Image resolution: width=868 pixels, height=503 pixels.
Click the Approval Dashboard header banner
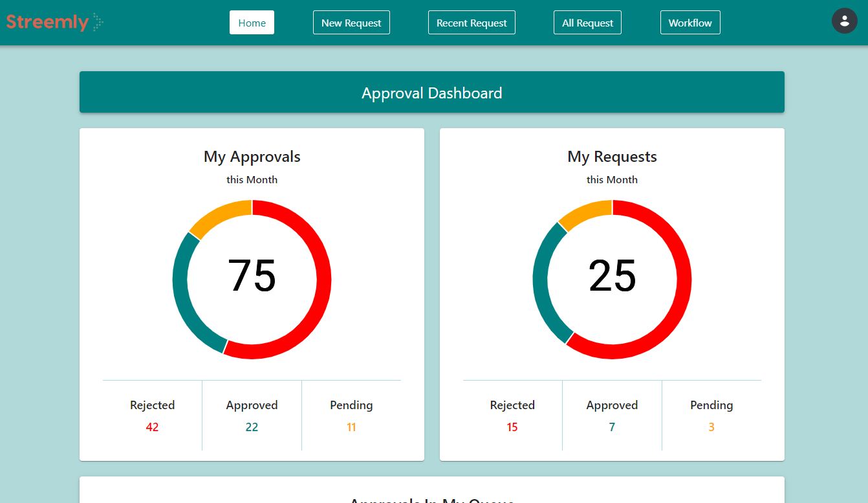pyautogui.click(x=432, y=92)
